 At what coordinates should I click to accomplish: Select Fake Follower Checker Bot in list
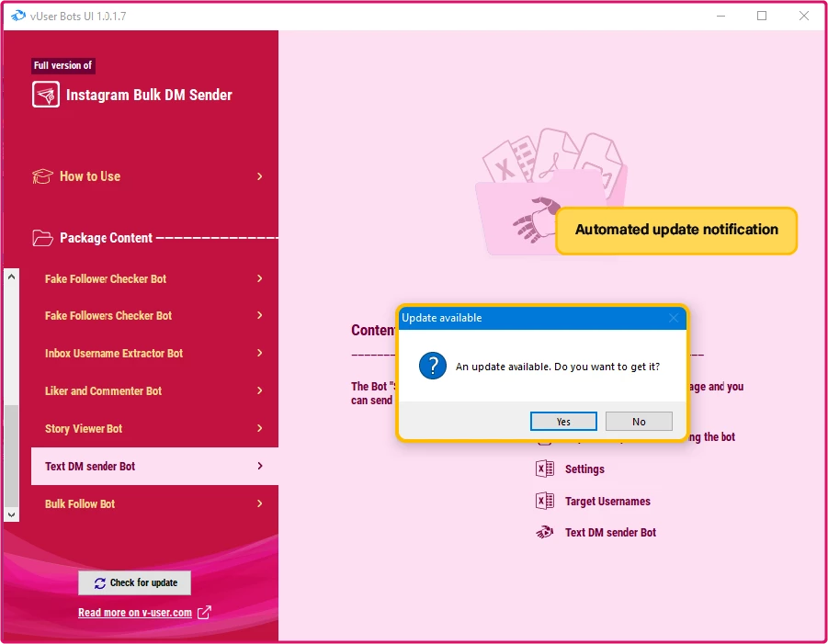point(154,278)
